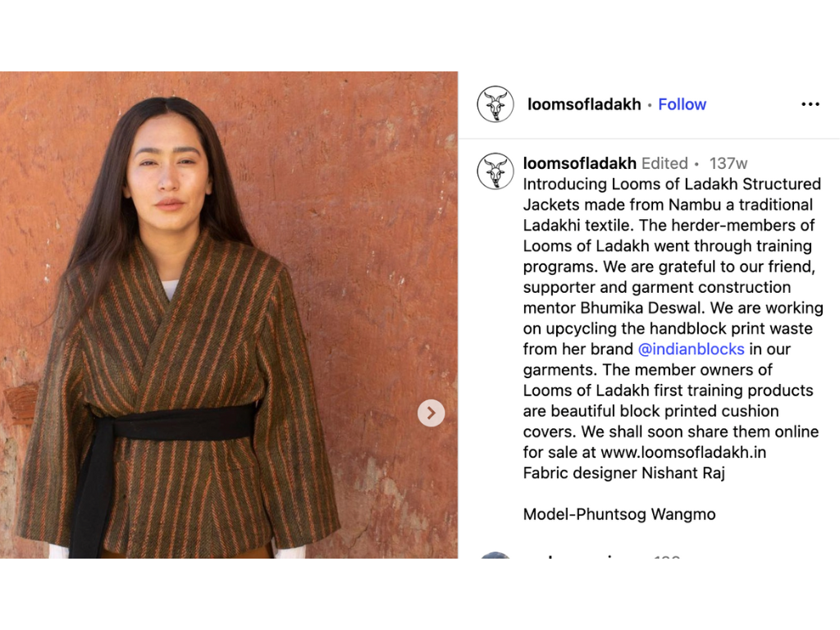Screen dimensions: 840x630
Task: Click the caption line starting with Introducing Looms
Action: pyautogui.click(x=672, y=184)
